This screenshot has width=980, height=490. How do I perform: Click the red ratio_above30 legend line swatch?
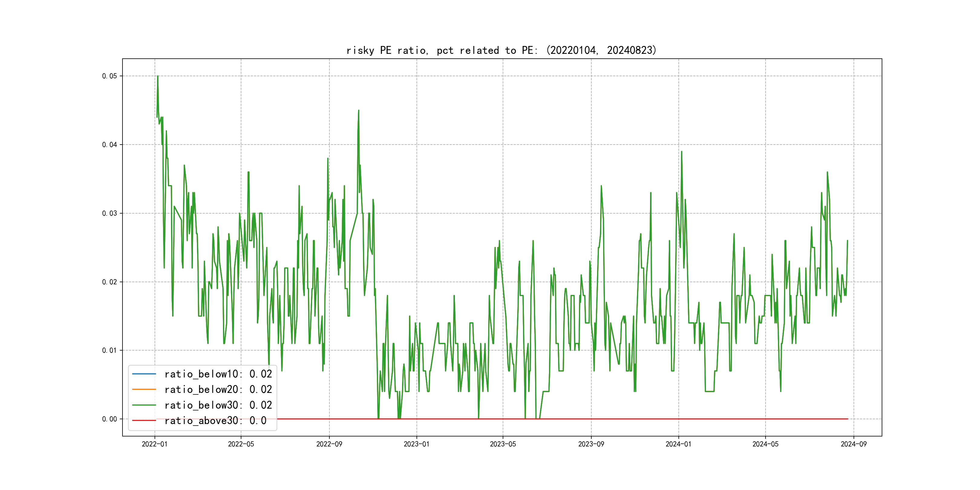tap(144, 421)
